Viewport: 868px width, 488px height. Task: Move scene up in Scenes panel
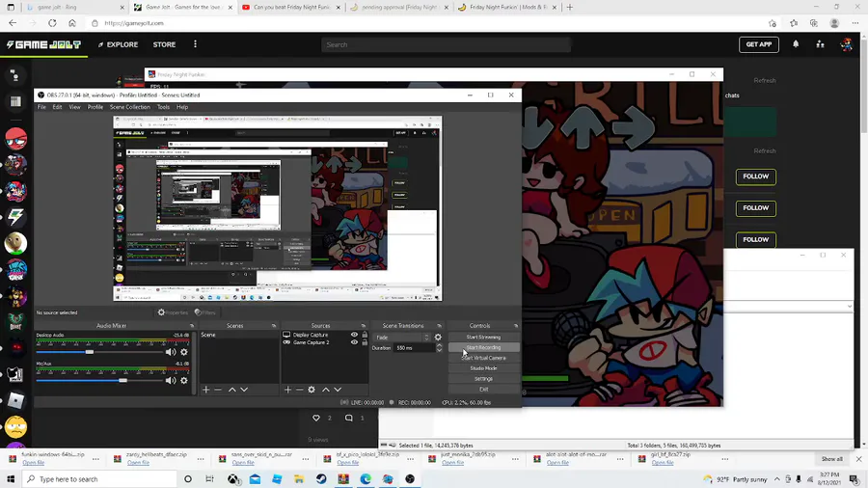pyautogui.click(x=231, y=390)
